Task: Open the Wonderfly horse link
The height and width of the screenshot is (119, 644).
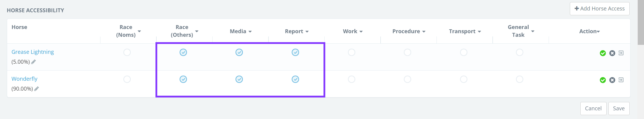Action: (25, 79)
